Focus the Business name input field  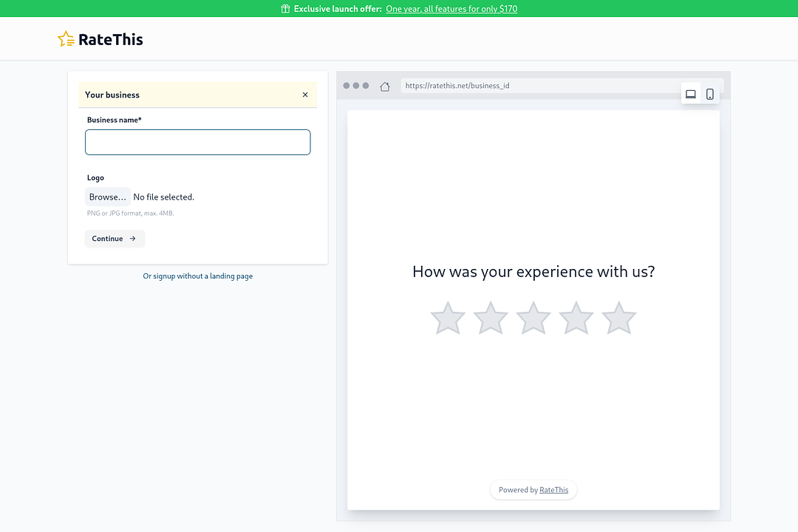197,142
